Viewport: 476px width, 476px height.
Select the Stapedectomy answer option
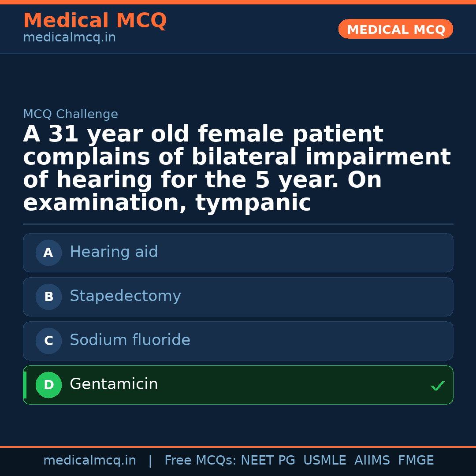pyautogui.click(x=238, y=297)
